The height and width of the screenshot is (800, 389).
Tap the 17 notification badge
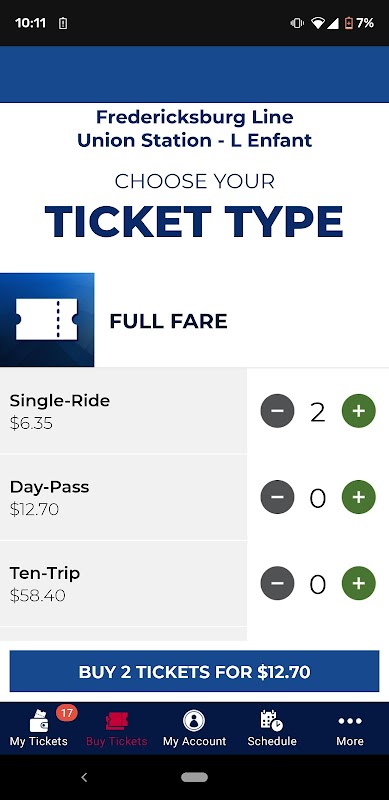tap(66, 712)
